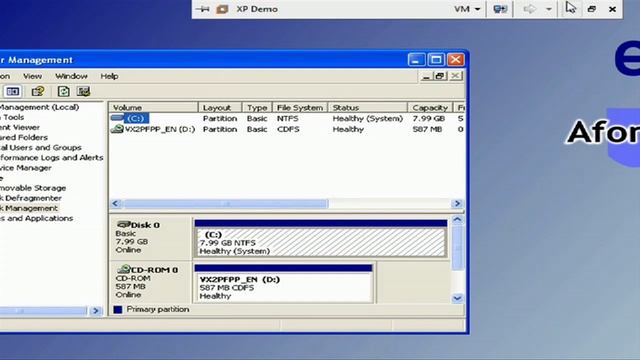640x360 pixels.
Task: Select Services and Applications tree item
Action: click(x=37, y=218)
